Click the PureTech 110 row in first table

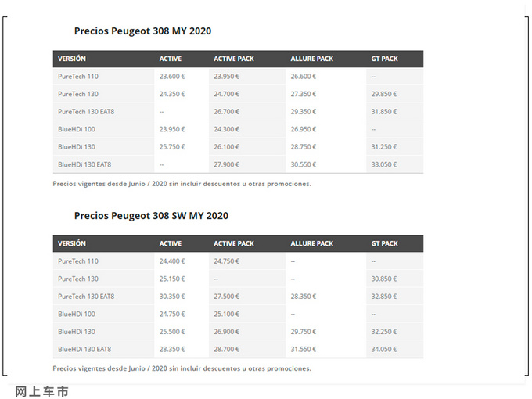click(x=238, y=77)
